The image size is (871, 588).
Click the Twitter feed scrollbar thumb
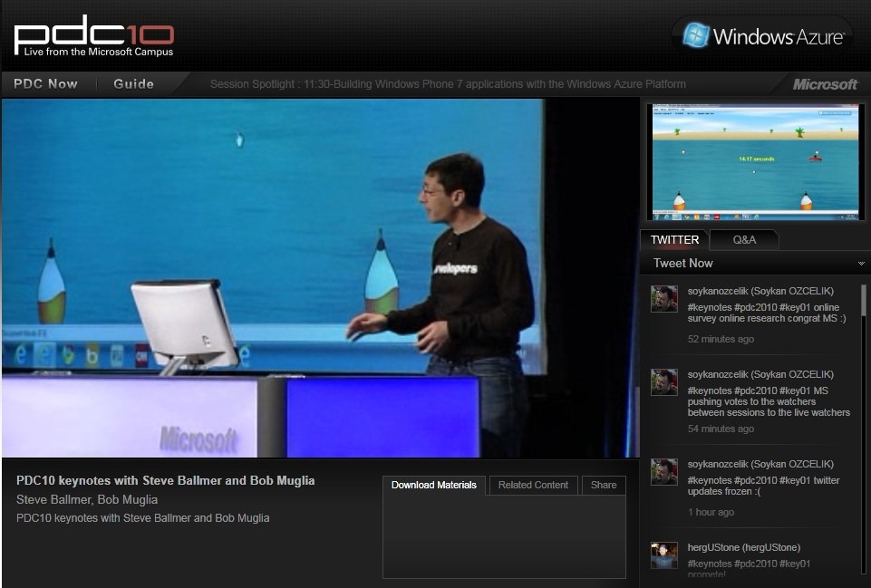863,301
